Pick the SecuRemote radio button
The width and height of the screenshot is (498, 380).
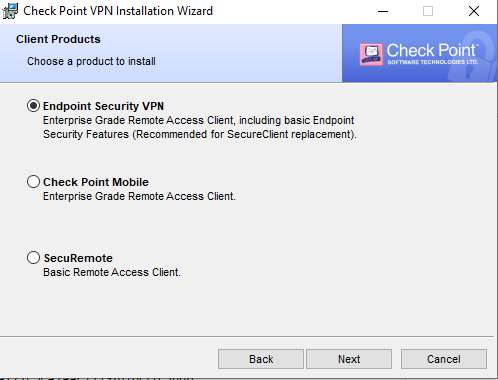(33, 257)
